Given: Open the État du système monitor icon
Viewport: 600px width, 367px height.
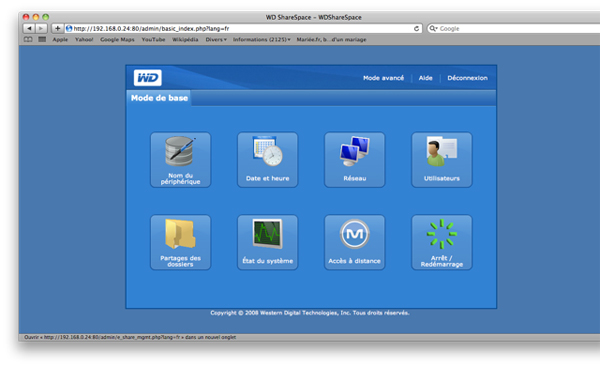Looking at the screenshot, I should (267, 242).
